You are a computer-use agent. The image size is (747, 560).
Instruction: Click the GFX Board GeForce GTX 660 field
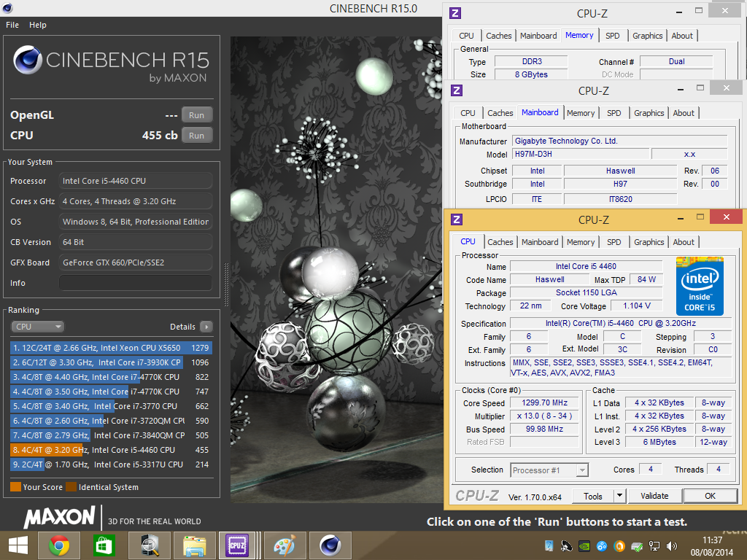136,262
